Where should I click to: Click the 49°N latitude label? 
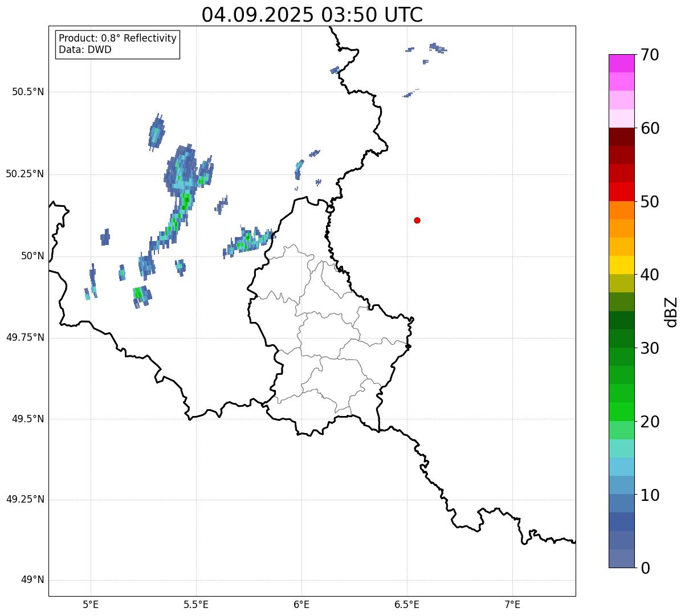(x=32, y=580)
